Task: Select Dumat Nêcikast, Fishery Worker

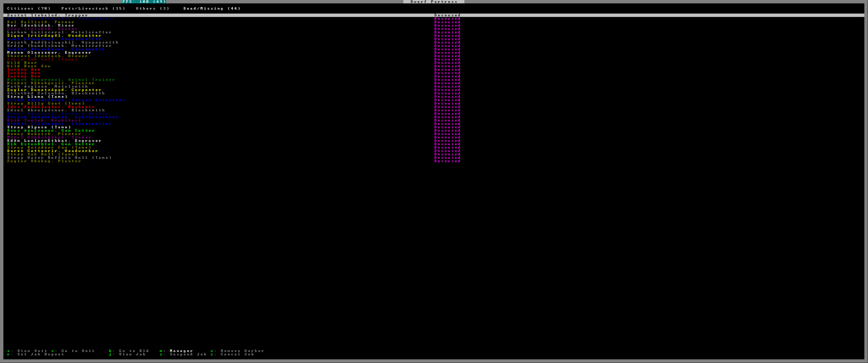Action: point(58,114)
